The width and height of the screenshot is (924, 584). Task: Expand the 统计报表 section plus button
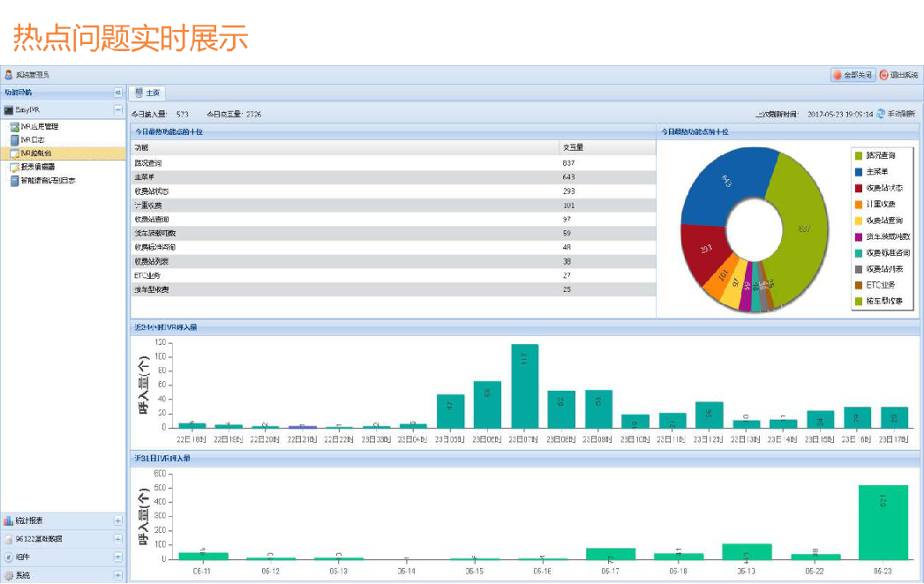[117, 520]
